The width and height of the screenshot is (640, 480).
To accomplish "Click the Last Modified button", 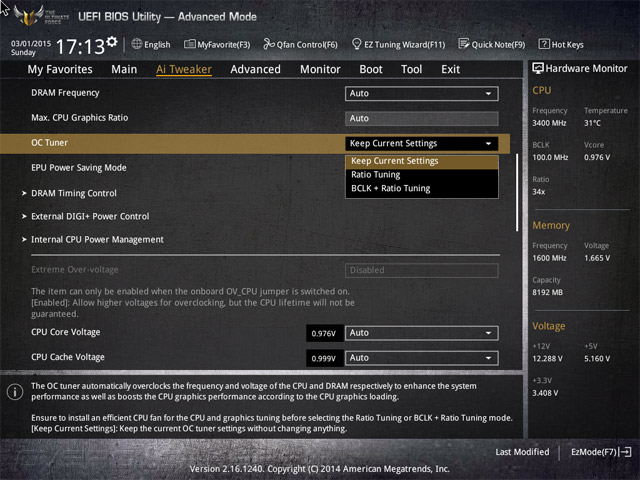I will 522,452.
